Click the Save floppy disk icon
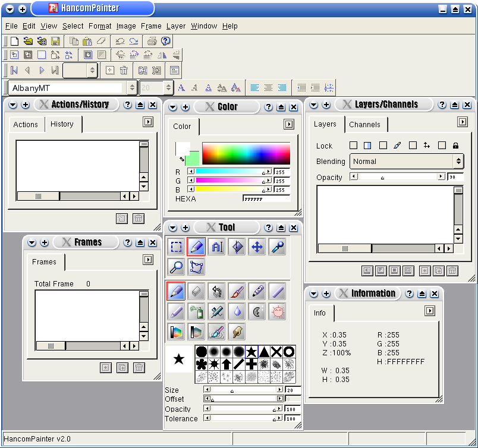The image size is (478, 448). [x=55, y=41]
